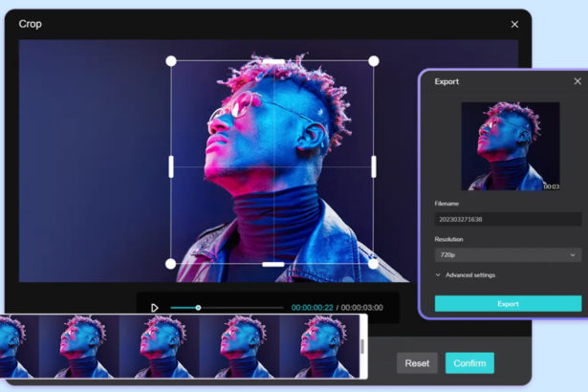Click the 00:03 duration badge on thumbnail
The width and height of the screenshot is (588, 392).
552,186
